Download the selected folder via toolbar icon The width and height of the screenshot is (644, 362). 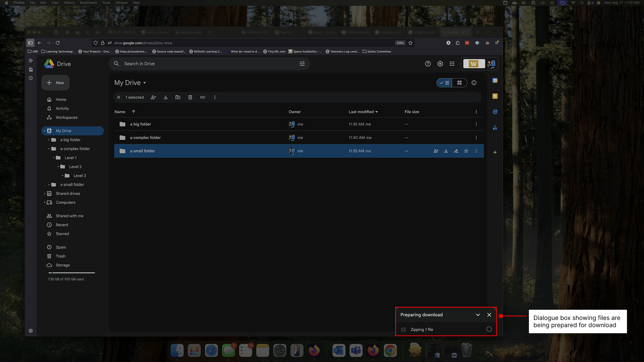pos(165,97)
